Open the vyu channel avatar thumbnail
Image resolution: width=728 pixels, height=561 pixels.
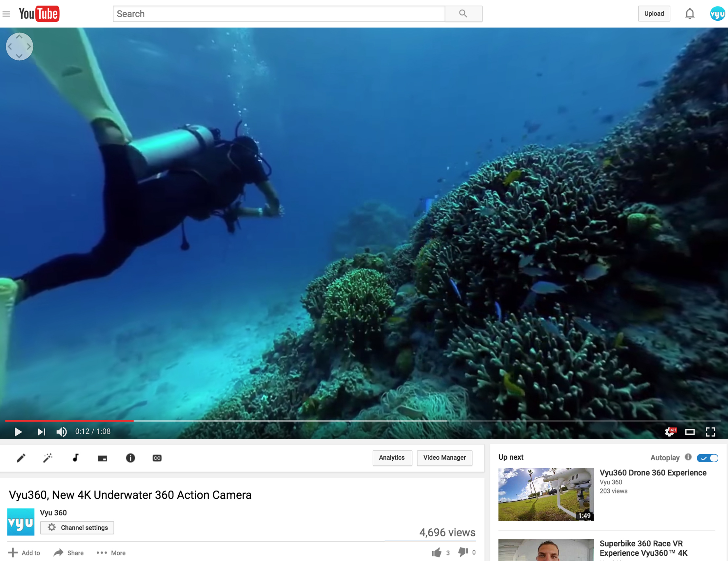(x=21, y=522)
